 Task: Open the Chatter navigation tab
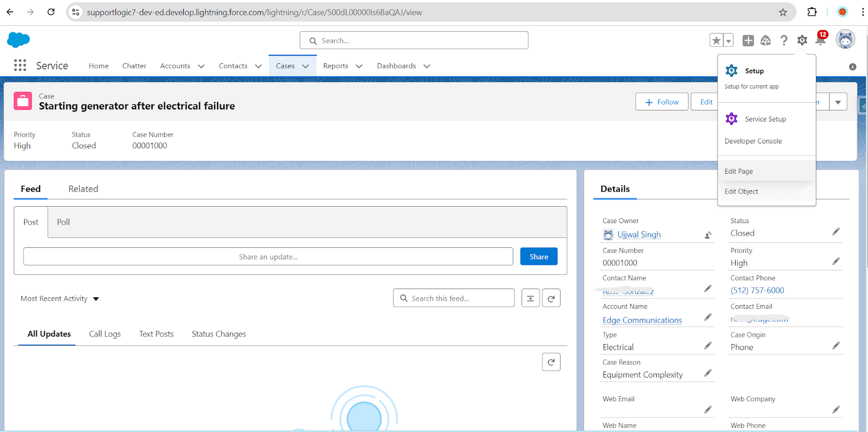click(134, 65)
